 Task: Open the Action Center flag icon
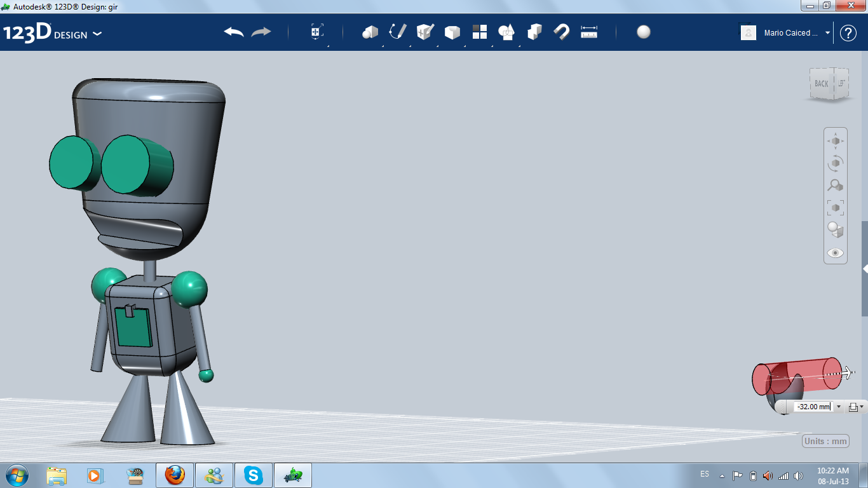tap(738, 475)
